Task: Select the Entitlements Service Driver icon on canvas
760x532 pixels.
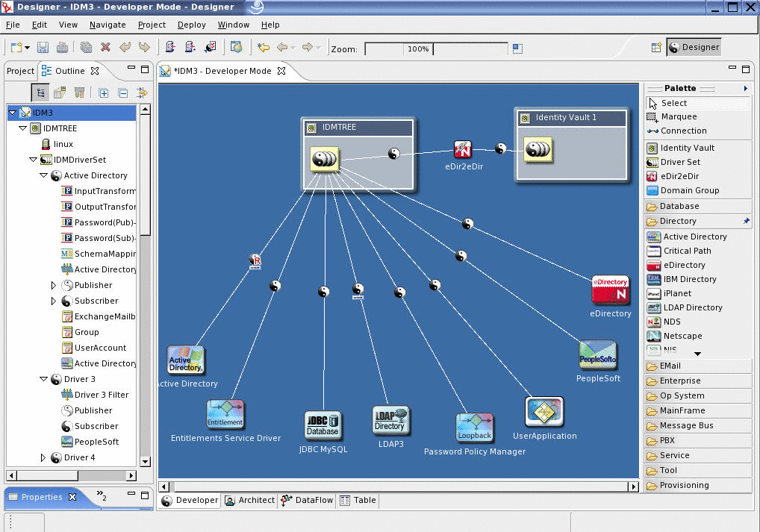Action: (225, 414)
